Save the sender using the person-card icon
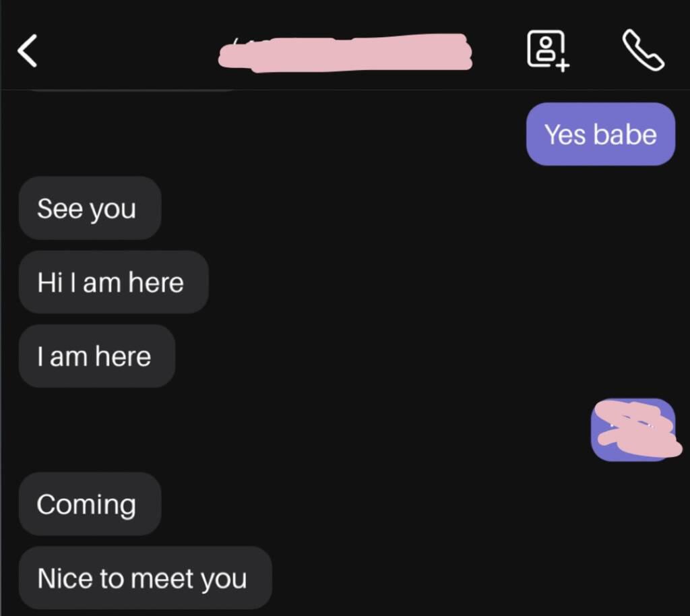The height and width of the screenshot is (616, 690). (x=548, y=50)
